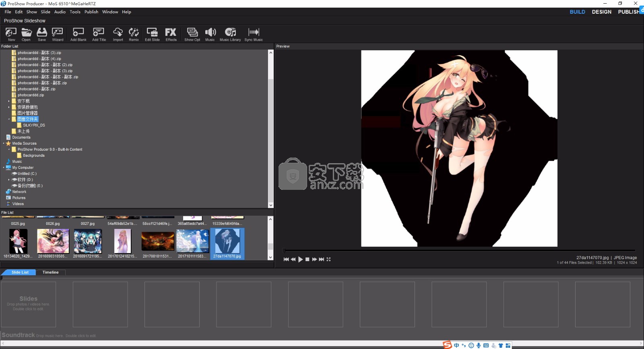Collapse the 图像文件夹 folder
Image resolution: width=644 pixels, height=349 pixels.
coord(9,119)
